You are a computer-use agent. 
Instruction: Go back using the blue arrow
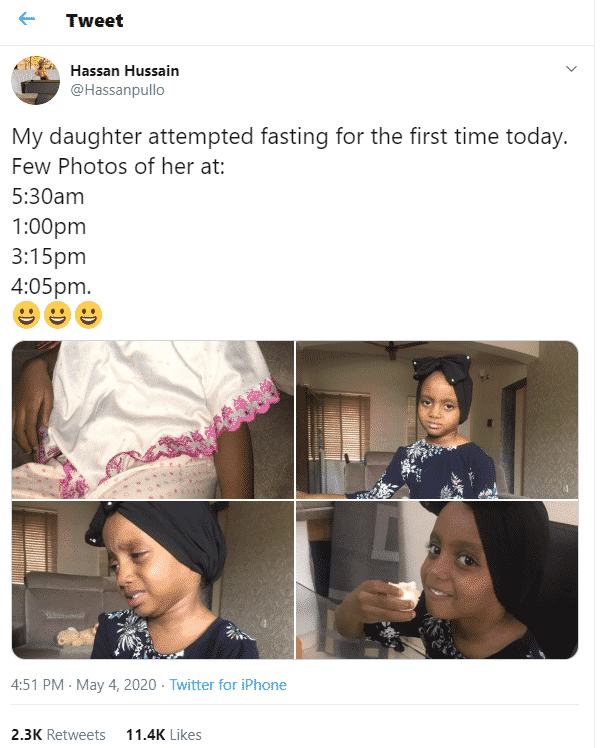pos(27,19)
